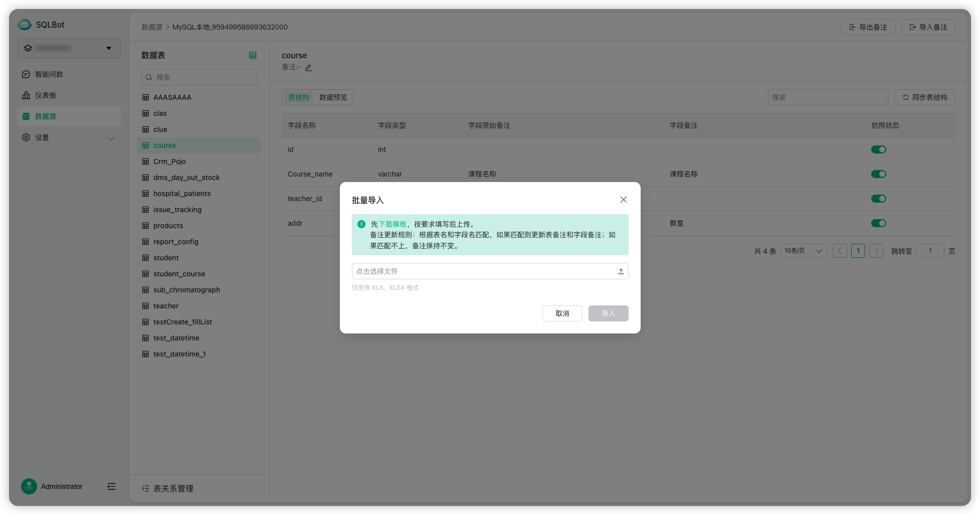The image size is (980, 515).
Task: Open the 数据源 section in sidebar
Action: pyautogui.click(x=45, y=116)
